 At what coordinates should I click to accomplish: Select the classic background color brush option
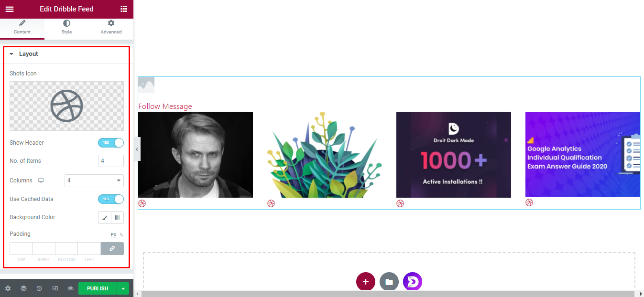coord(105,217)
